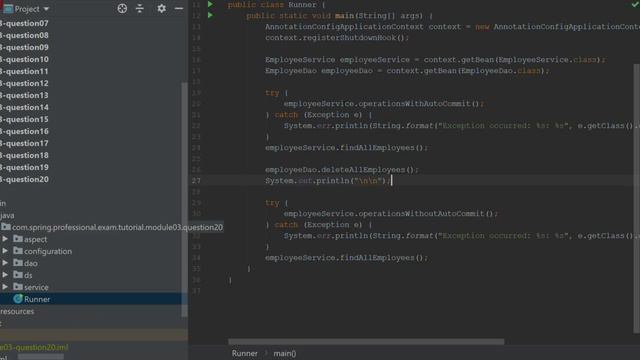Click the aspect folder icon
Screen dimensions: 640x360
click(18, 239)
